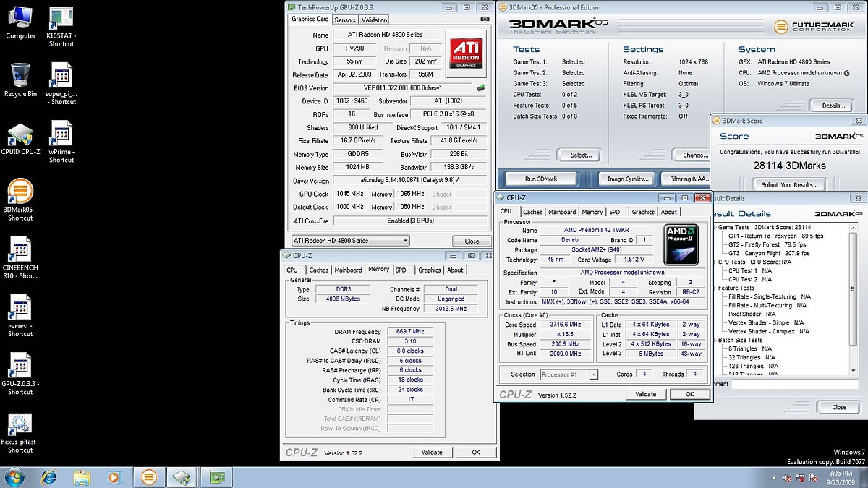Open the Windows Start menu orb

(14, 476)
